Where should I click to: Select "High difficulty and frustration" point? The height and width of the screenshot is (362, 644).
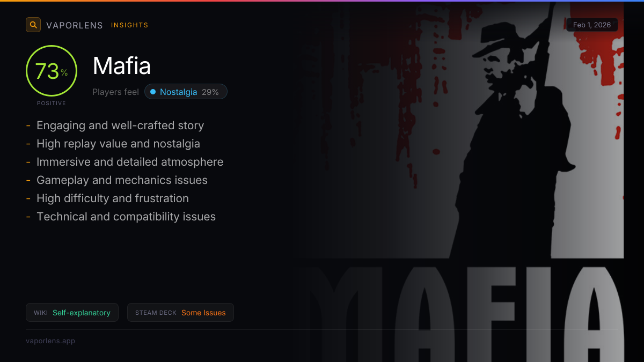pyautogui.click(x=113, y=198)
